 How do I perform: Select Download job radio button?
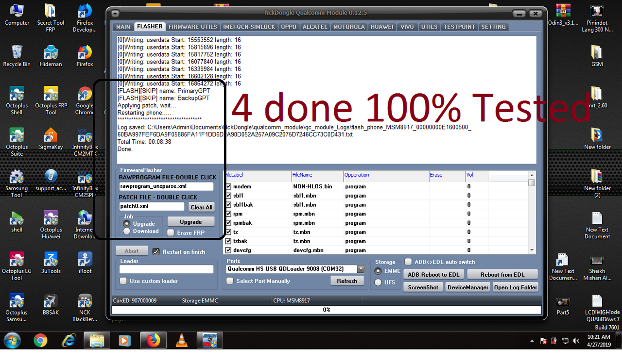[127, 232]
